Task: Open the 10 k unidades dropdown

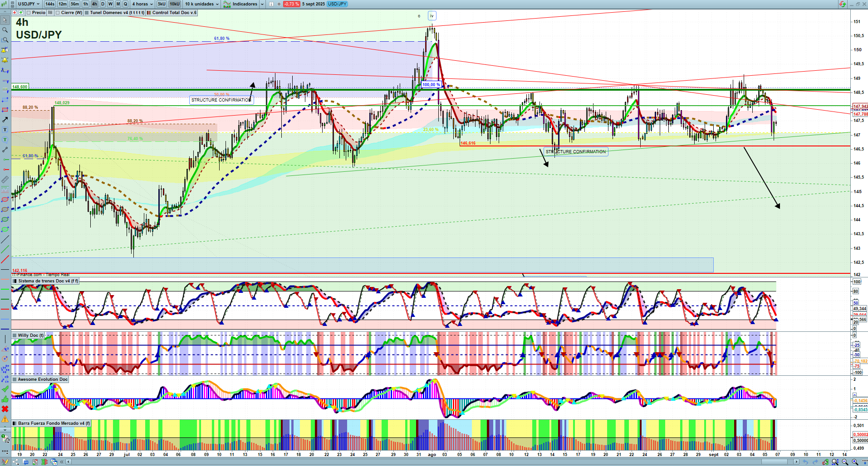Action: pos(201,4)
